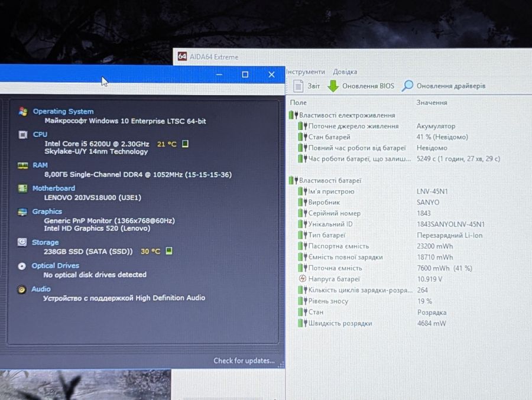Click the green BIOS update arrow icon
This screenshot has width=532, height=400.
point(333,86)
